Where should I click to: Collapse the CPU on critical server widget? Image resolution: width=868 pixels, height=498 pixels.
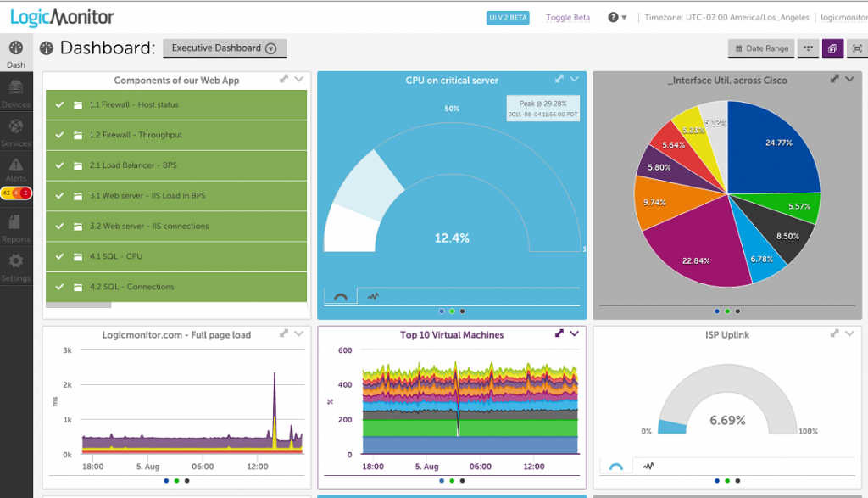click(x=574, y=78)
